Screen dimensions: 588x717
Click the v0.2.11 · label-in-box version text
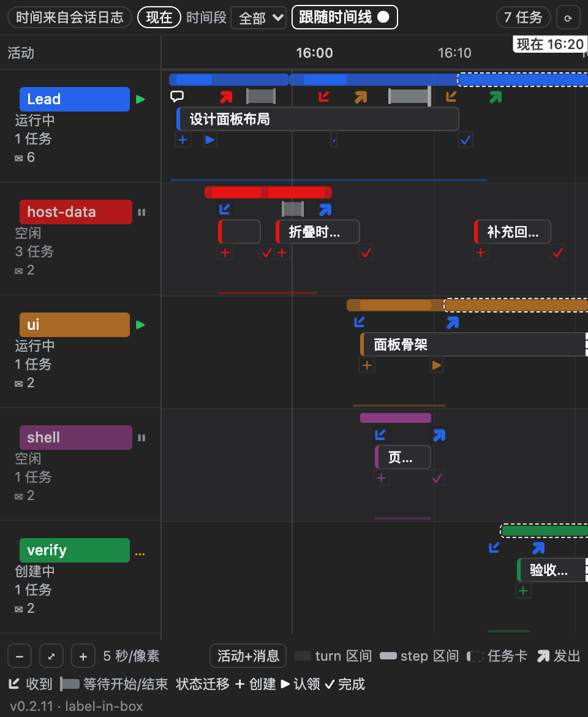tap(77, 706)
